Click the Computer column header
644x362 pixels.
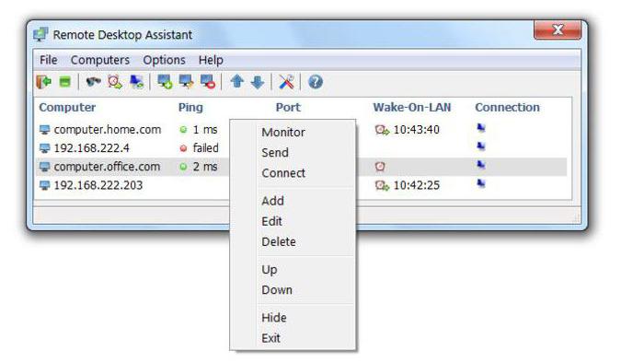67,108
